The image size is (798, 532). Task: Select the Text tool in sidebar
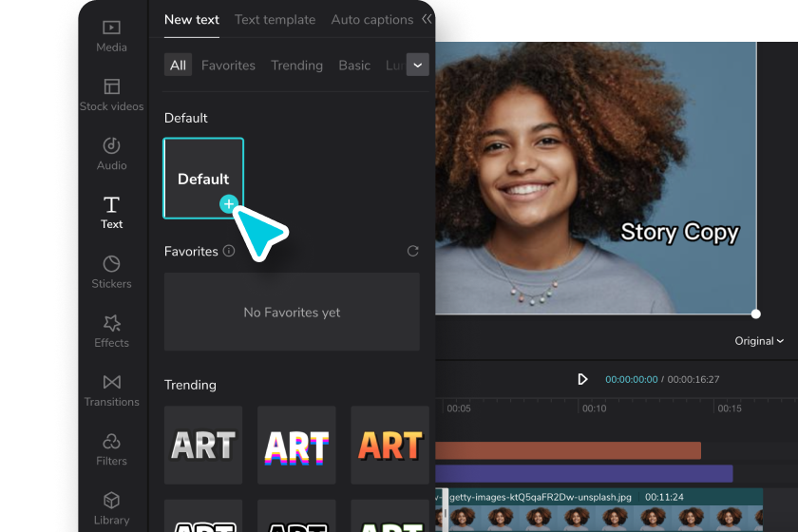coord(111,214)
